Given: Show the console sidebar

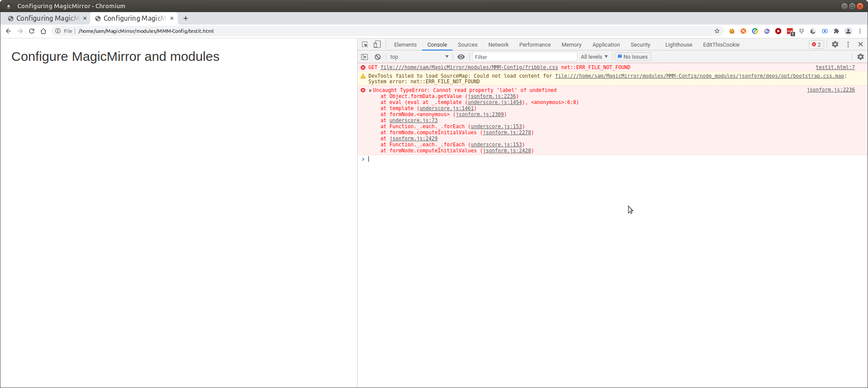Looking at the screenshot, I should pyautogui.click(x=365, y=57).
